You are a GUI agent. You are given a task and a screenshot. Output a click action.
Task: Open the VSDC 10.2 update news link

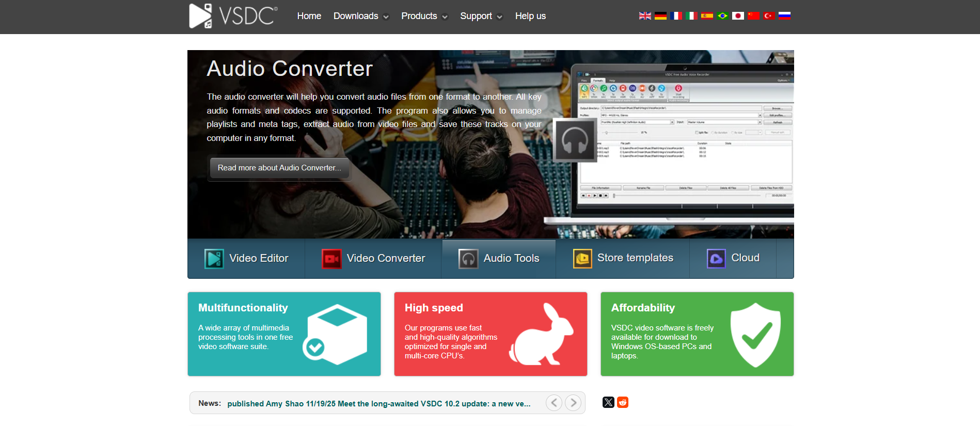coord(379,404)
